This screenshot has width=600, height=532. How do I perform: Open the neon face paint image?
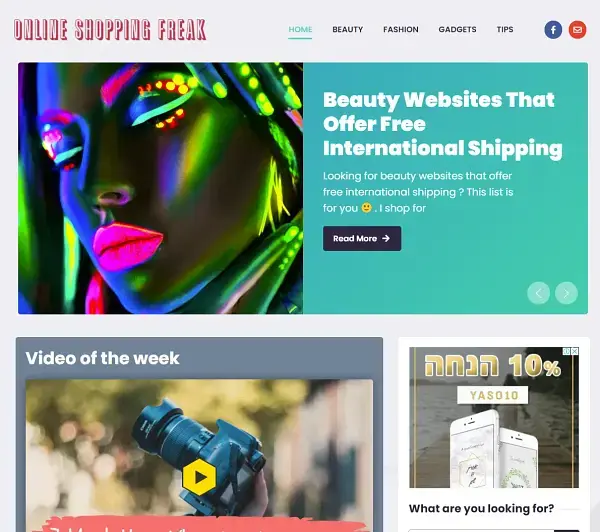(160, 188)
